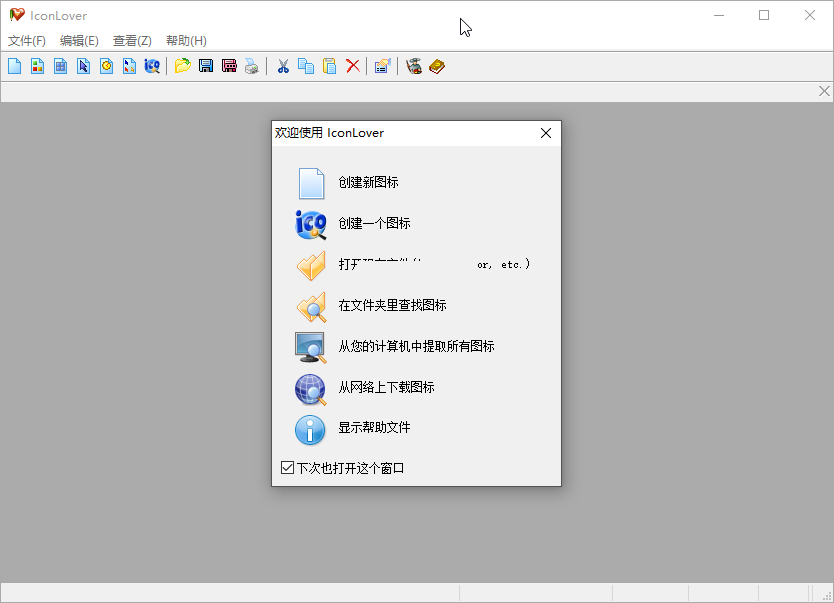Click the red Delete toolbar icon

click(352, 66)
